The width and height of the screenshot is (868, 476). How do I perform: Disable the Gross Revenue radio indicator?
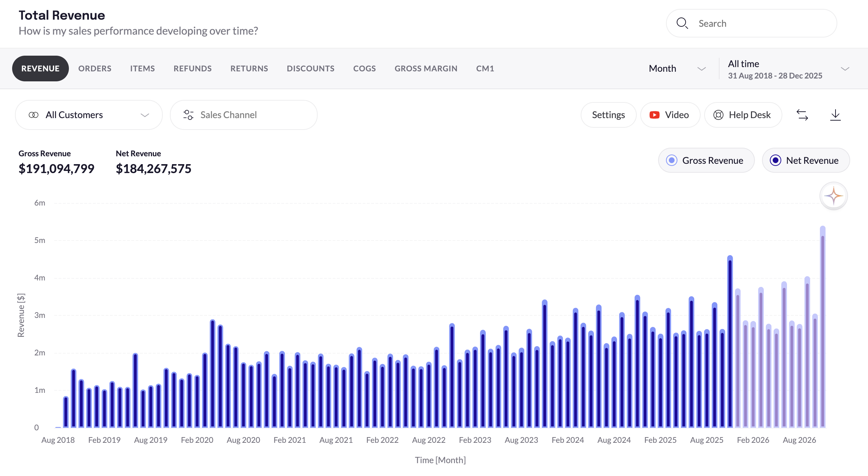[672, 160]
